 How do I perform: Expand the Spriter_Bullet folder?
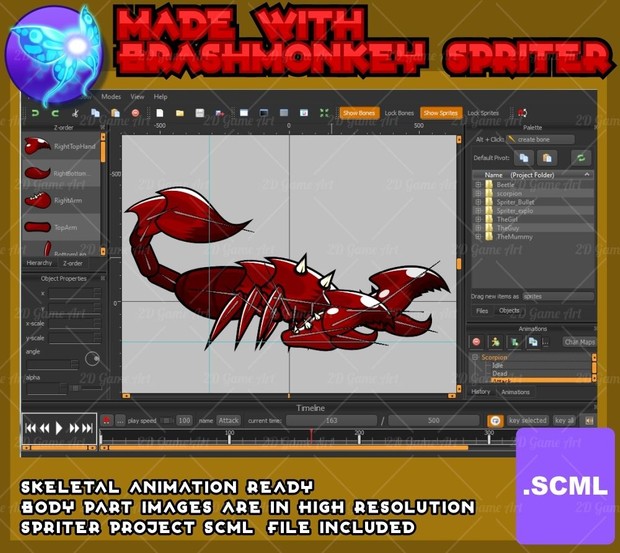[478, 202]
